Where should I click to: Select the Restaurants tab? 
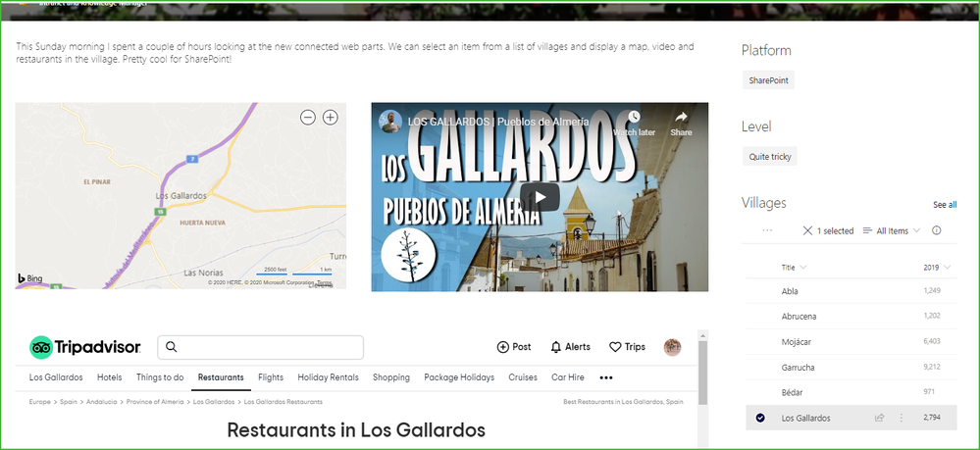pos(221,377)
